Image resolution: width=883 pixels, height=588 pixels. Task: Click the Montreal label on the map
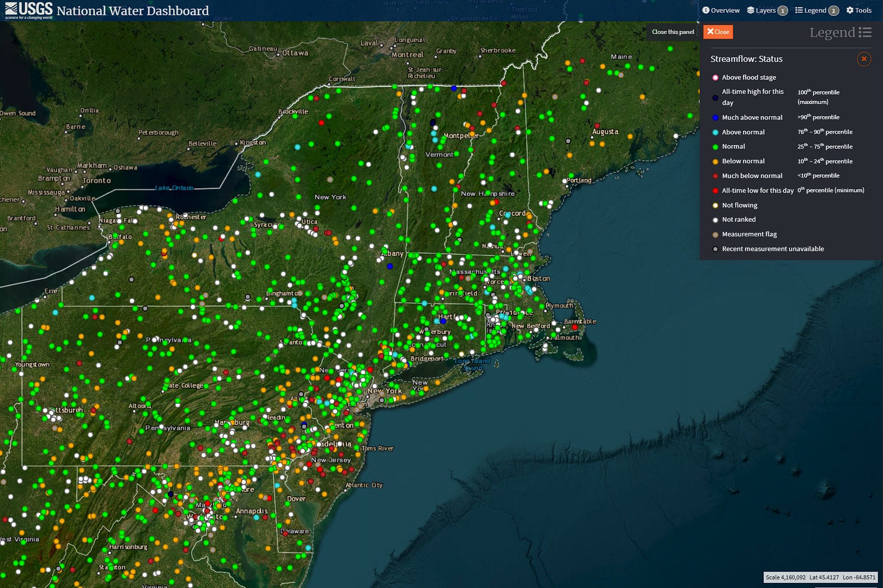tap(407, 54)
